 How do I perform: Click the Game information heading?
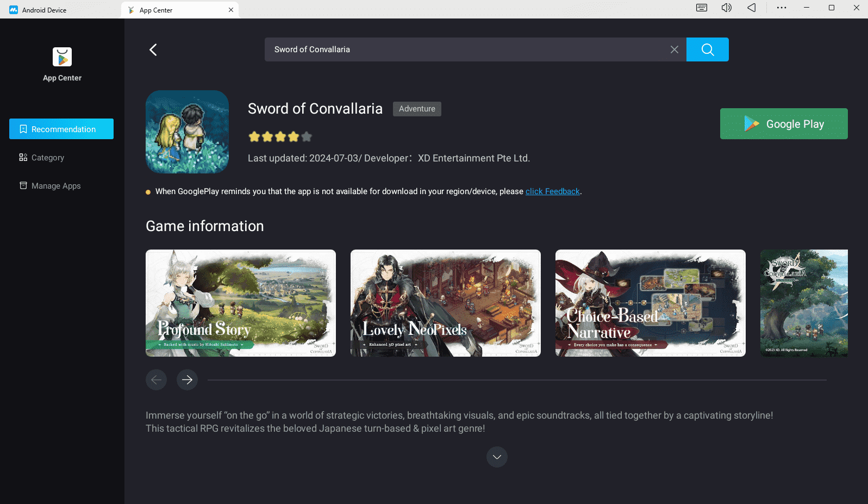[205, 226]
